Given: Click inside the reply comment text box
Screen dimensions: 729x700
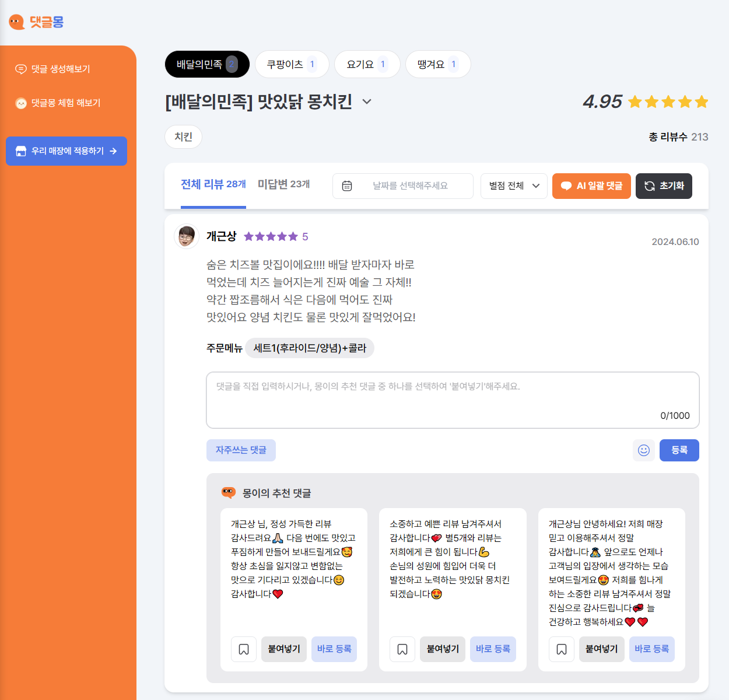Looking at the screenshot, I should [453, 400].
